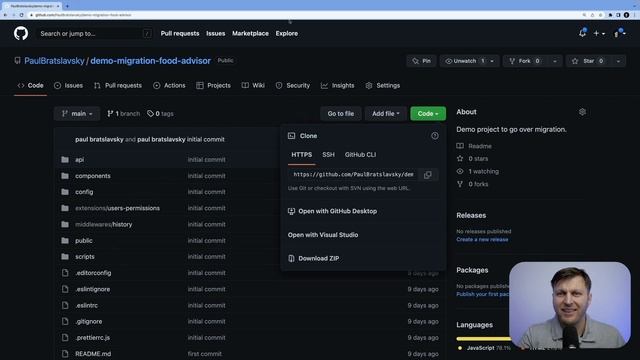Expand the Star lists dropdown arrow
The image size is (640, 360).
pyautogui.click(x=618, y=61)
